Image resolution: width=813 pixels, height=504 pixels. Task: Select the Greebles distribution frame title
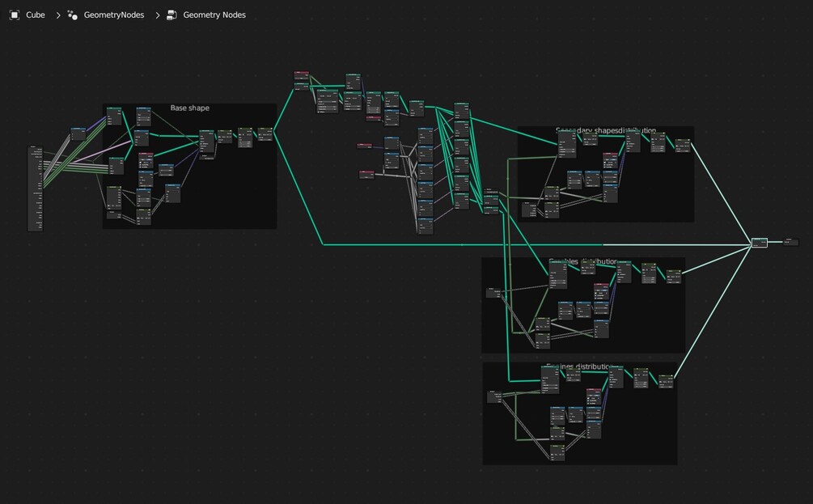[582, 261]
